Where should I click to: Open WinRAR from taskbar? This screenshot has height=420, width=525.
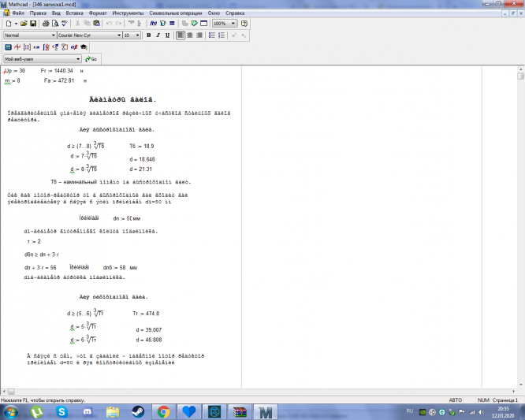tap(240, 411)
